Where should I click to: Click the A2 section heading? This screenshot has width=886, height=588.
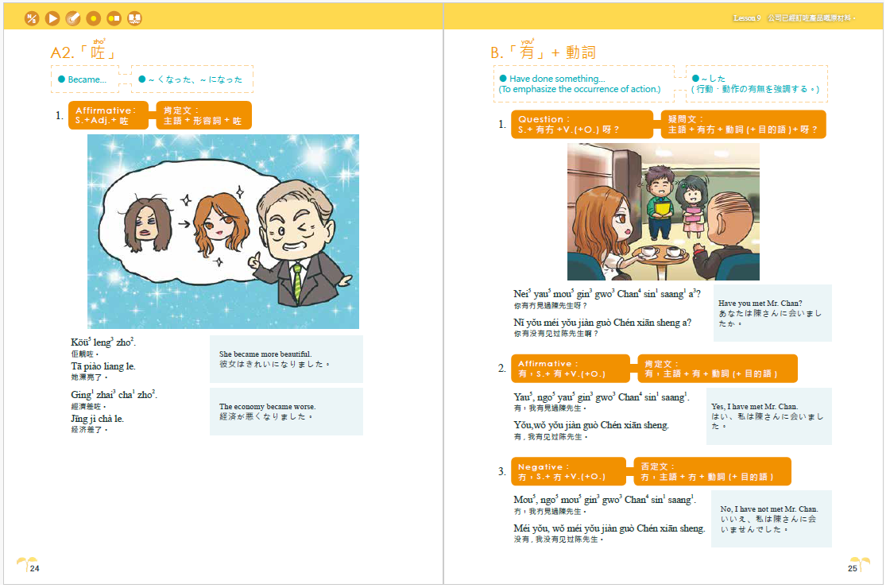pos(83,52)
